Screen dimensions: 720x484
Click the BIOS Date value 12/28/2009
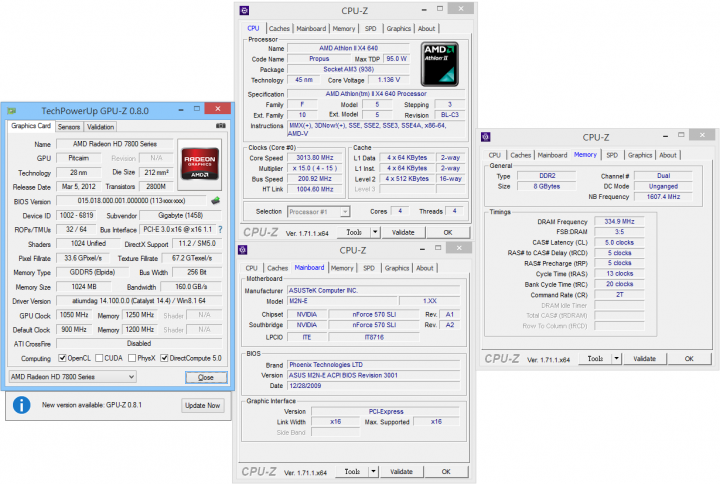coord(373,386)
